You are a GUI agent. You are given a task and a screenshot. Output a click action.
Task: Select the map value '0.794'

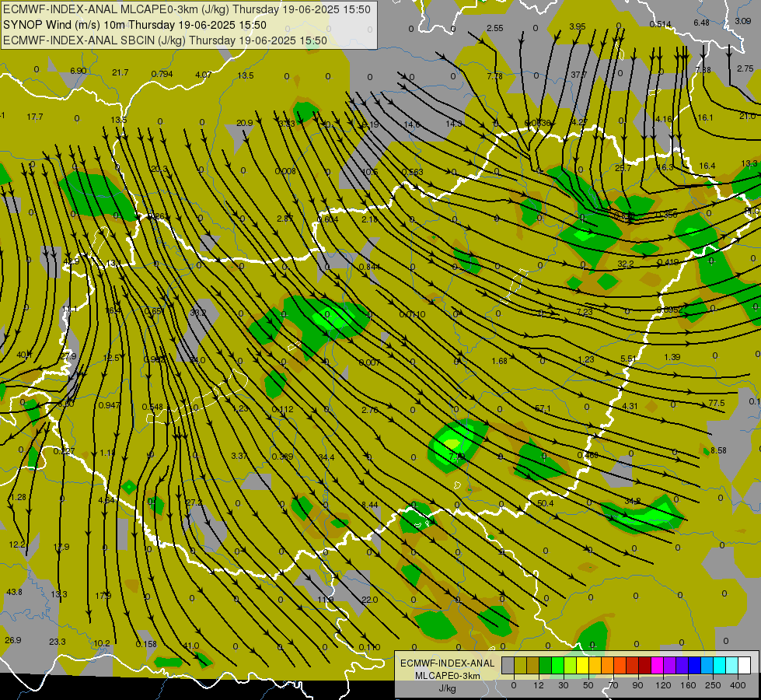tap(162, 75)
